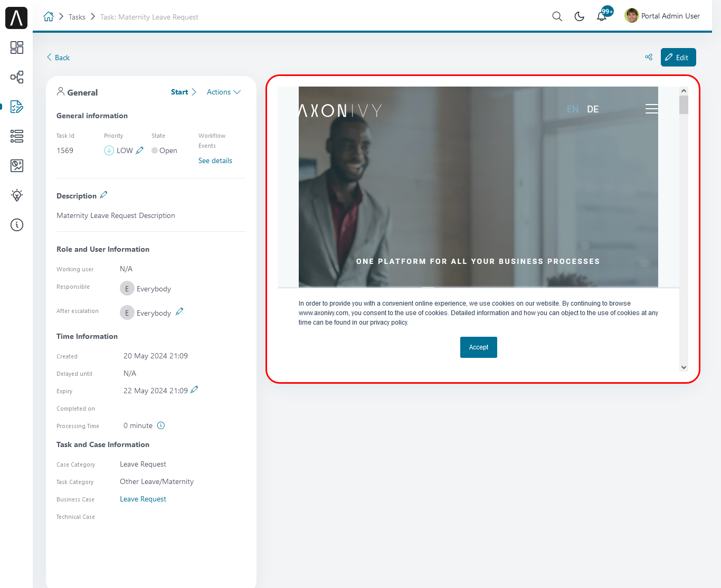This screenshot has width=721, height=588.
Task: Open the global search icon
Action: tap(557, 16)
